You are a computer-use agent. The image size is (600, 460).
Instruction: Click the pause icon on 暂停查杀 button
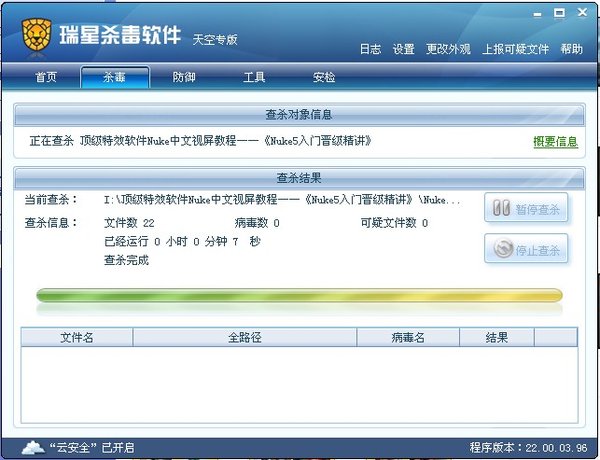click(501, 208)
